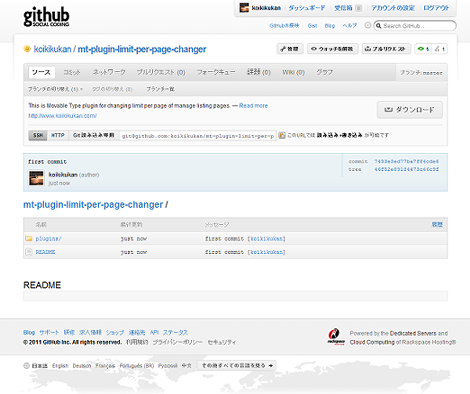Switch to the ネットワーク tab
Viewport: 470px width, 394px height.
(109, 72)
